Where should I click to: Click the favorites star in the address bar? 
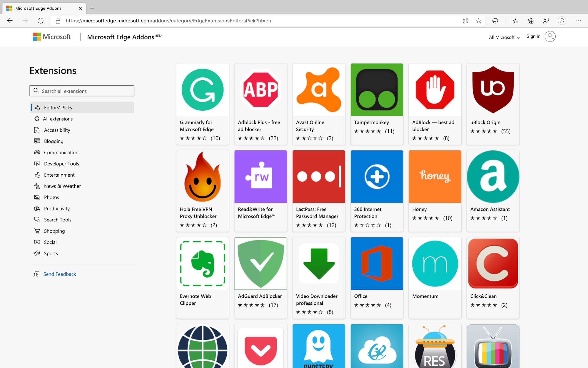(x=479, y=21)
